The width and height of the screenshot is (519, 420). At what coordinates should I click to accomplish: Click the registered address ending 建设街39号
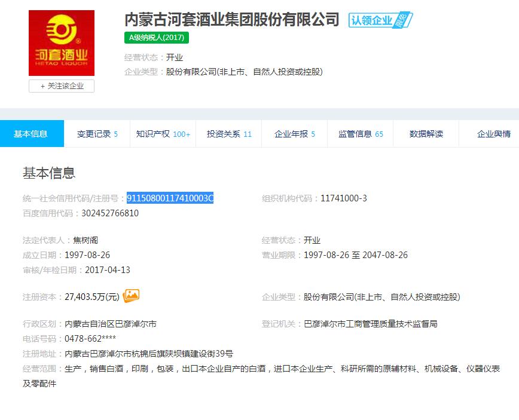[149, 354]
